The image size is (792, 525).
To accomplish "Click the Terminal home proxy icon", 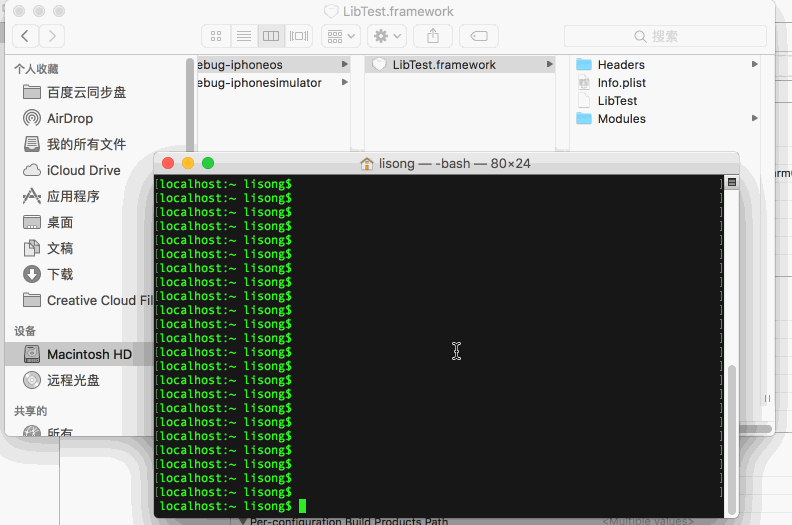I will (367, 164).
